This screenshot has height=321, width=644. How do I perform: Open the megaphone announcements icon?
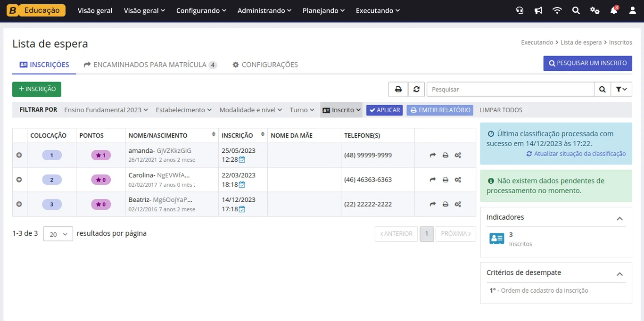538,10
